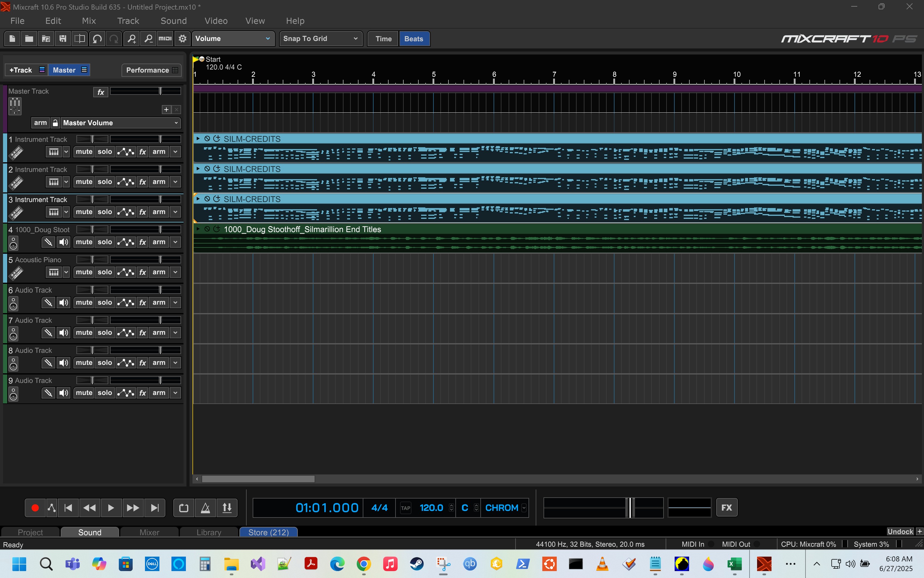Click the piano icon for track 5 Acoustic Piano
The height and width of the screenshot is (578, 924).
point(54,272)
